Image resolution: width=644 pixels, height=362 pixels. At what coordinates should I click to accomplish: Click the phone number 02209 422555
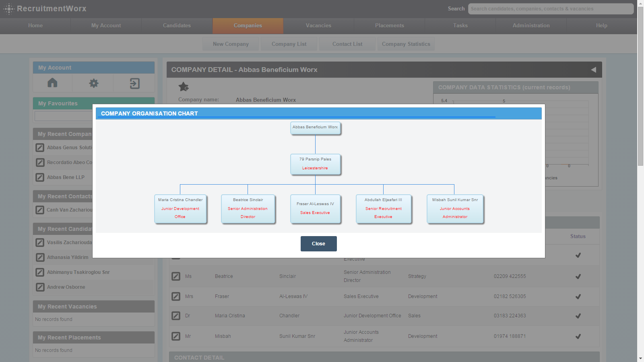510,276
